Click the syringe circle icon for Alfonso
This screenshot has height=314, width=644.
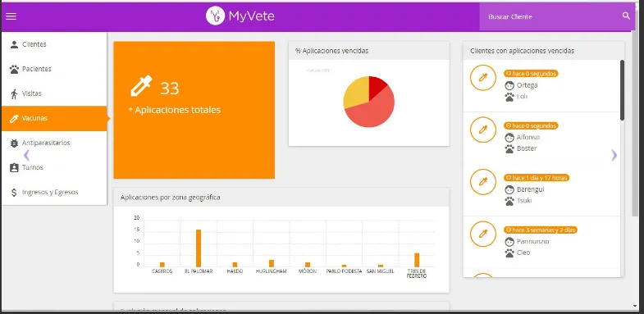pos(483,130)
